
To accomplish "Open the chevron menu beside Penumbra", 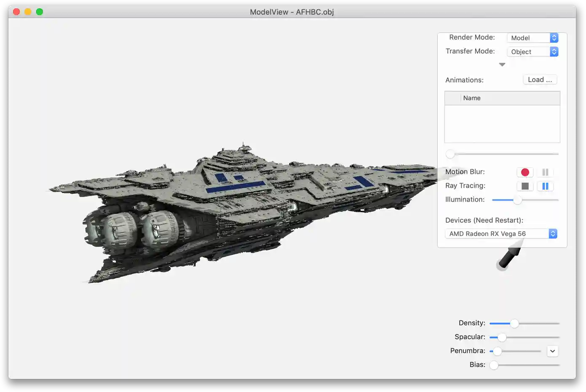I will (552, 351).
